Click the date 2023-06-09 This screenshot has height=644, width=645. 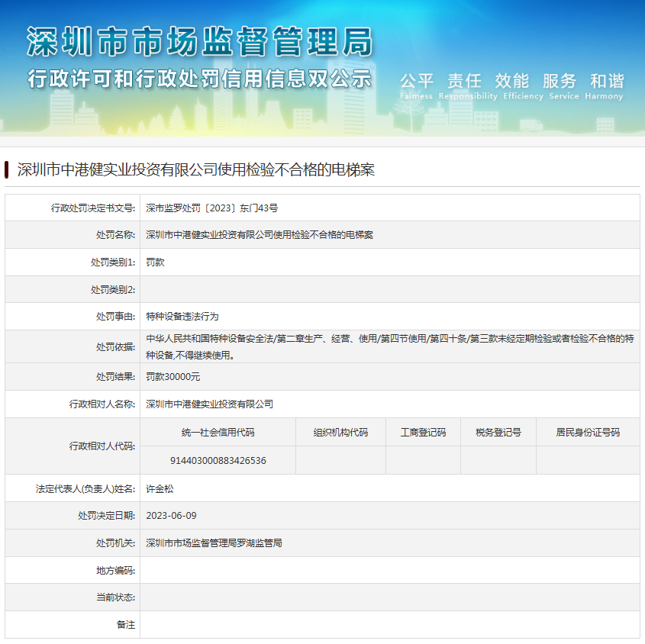171,516
